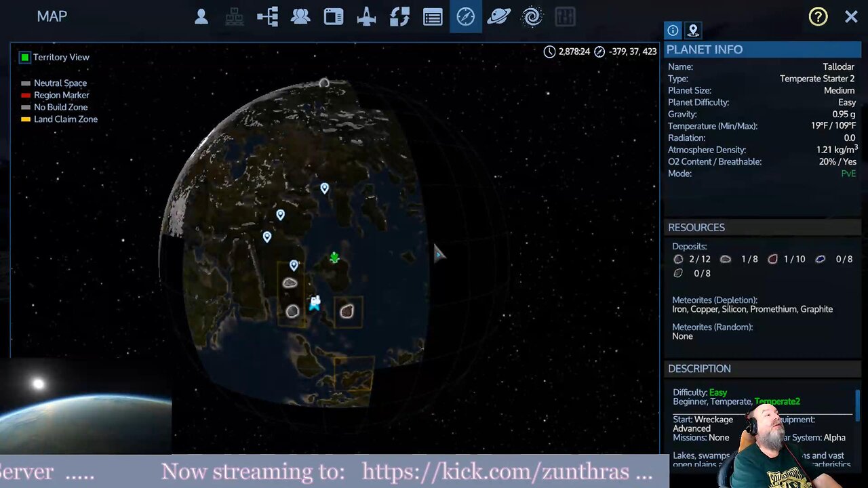
Task: Open the Player profile tab icon
Action: [x=201, y=17]
